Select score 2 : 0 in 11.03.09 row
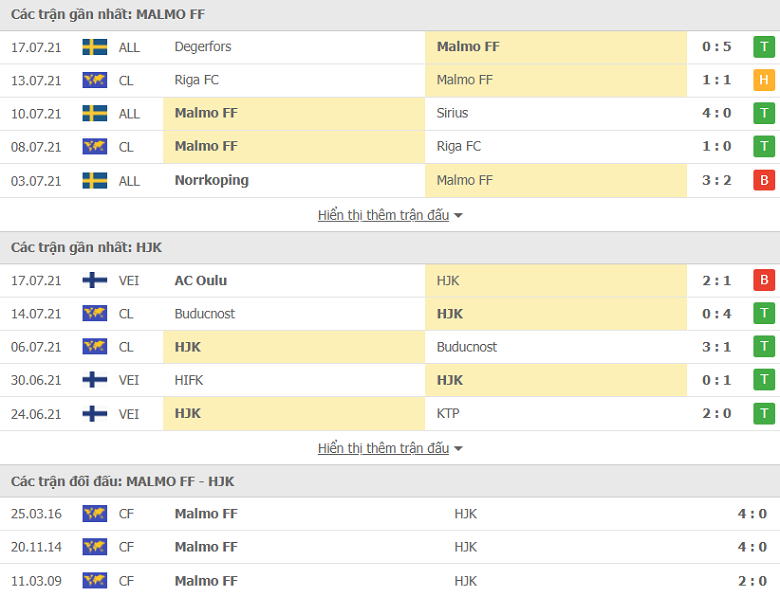Screen dimensions: 780x597 click(x=752, y=581)
